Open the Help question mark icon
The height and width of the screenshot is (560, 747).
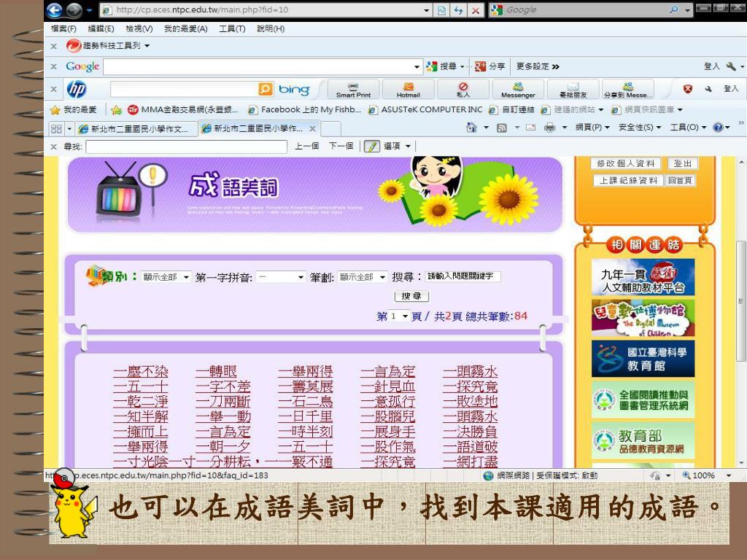coord(718,128)
